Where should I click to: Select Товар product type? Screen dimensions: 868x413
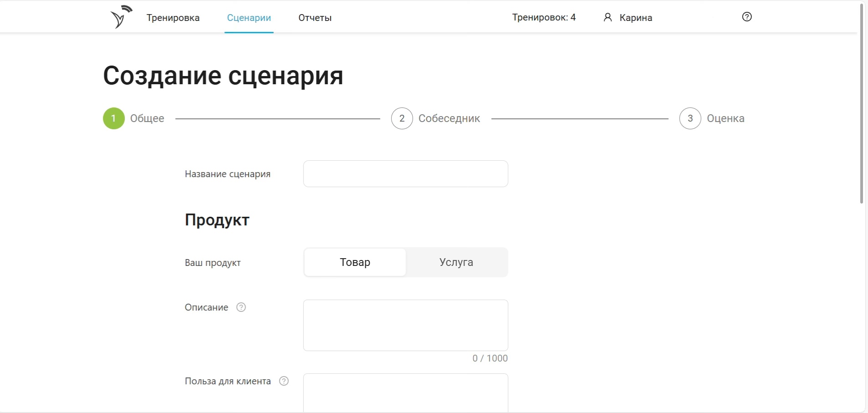click(355, 262)
